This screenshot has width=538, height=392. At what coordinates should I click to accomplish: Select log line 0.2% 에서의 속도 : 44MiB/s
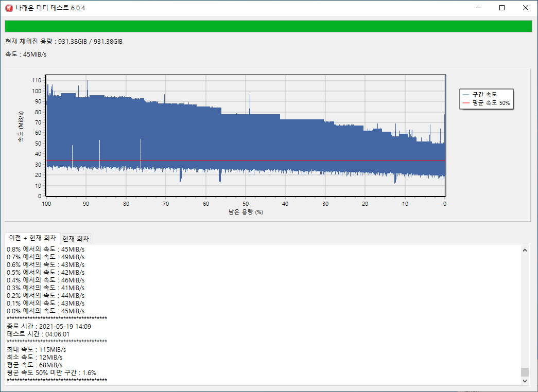pyautogui.click(x=46, y=296)
